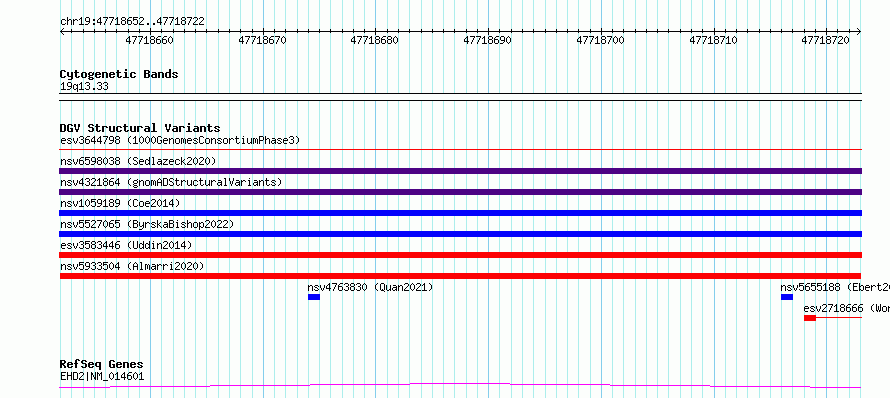Click ruler position 47718720
Image resolution: width=890 pixels, height=398 pixels.
(x=826, y=40)
